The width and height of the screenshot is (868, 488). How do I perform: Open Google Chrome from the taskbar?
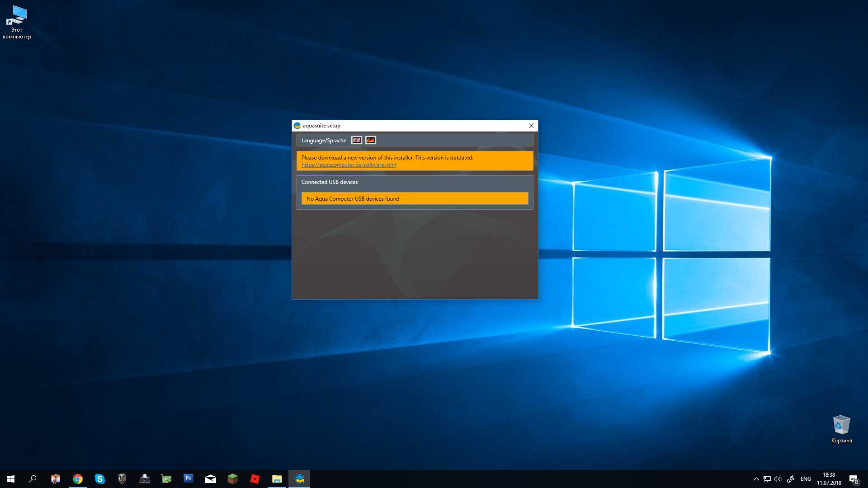pyautogui.click(x=78, y=479)
